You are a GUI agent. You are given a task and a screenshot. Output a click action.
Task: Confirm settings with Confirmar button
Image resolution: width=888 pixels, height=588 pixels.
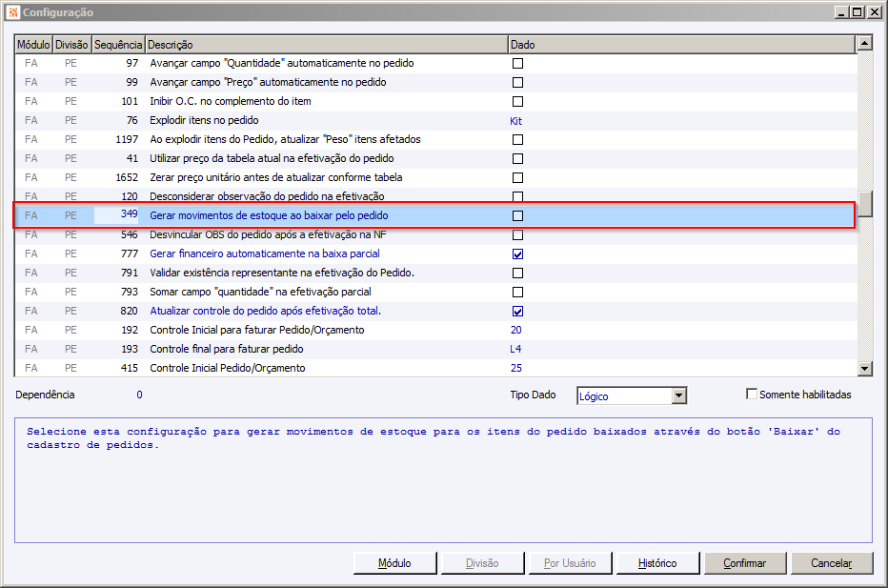pos(745,563)
